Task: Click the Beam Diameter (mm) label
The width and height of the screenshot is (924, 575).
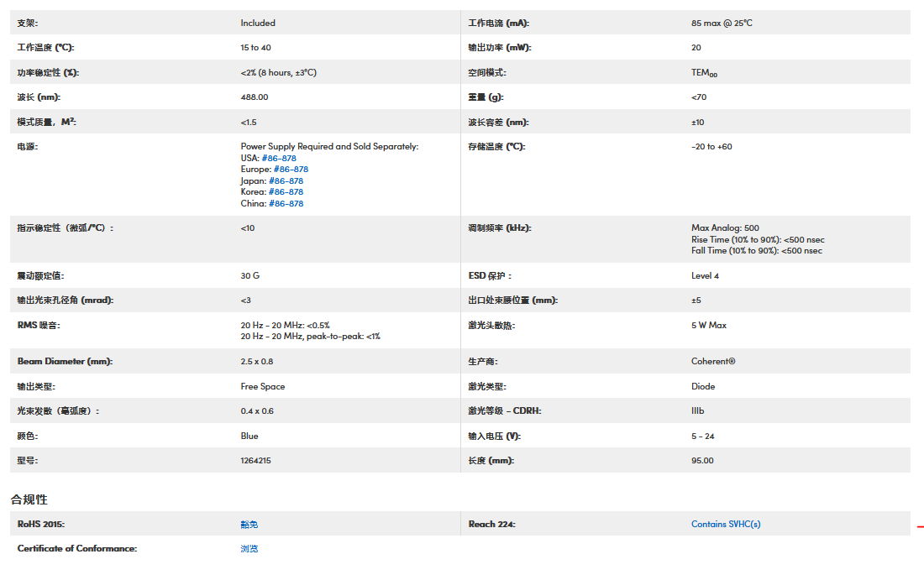Action: tap(65, 361)
